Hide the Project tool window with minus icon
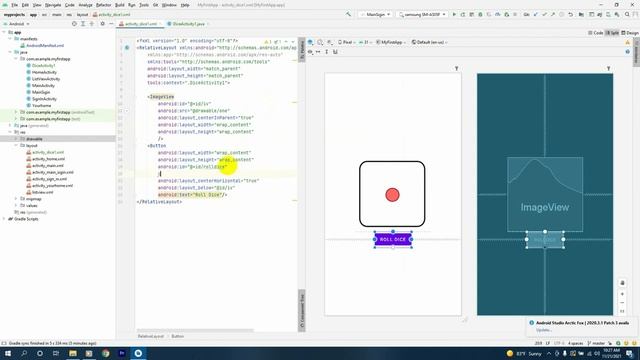The image size is (640, 360). click(111, 24)
